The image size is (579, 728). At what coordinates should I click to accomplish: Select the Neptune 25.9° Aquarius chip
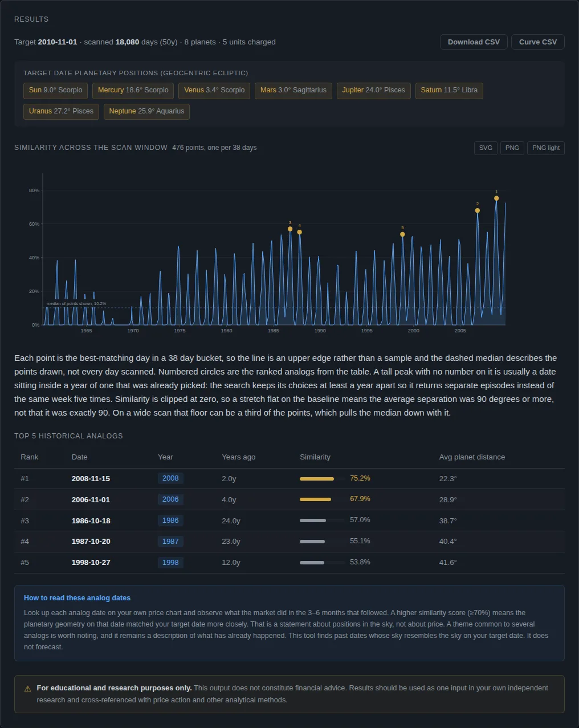click(x=146, y=112)
